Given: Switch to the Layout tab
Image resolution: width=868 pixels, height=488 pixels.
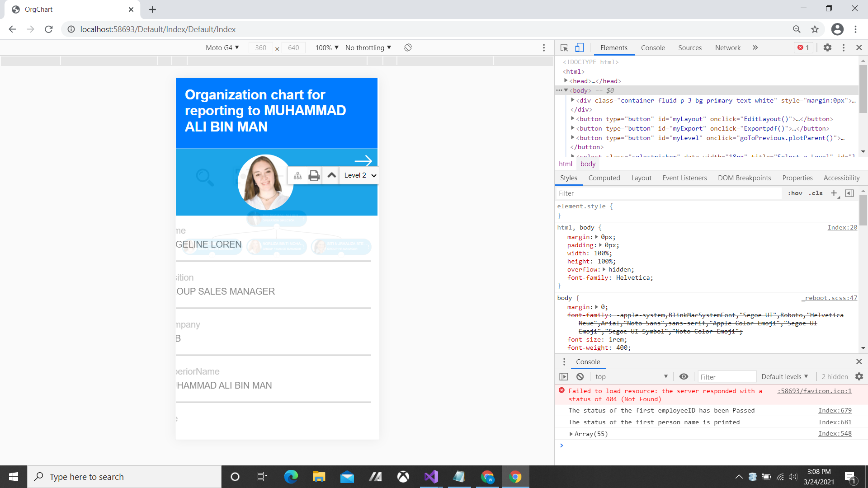Looking at the screenshot, I should (x=641, y=178).
